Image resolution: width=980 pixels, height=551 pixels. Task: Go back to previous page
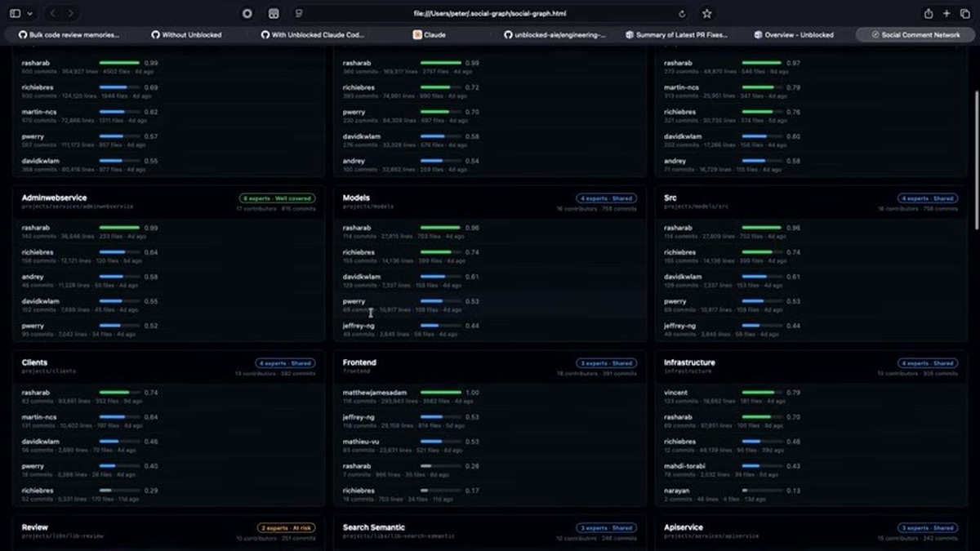pyautogui.click(x=53, y=14)
